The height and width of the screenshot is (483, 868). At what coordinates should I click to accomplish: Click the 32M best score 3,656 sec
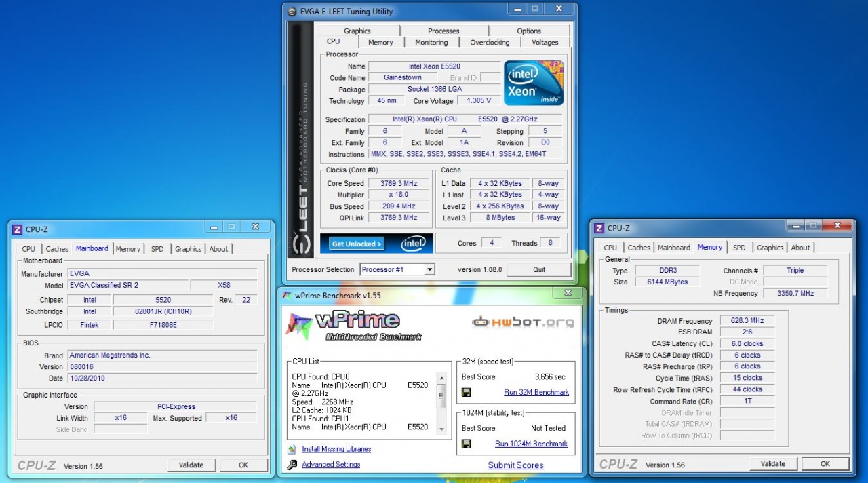[x=550, y=376]
